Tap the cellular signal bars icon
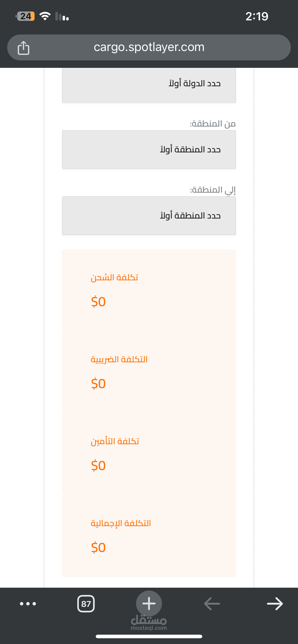Viewport: 298px width, 644px height. 62,17
